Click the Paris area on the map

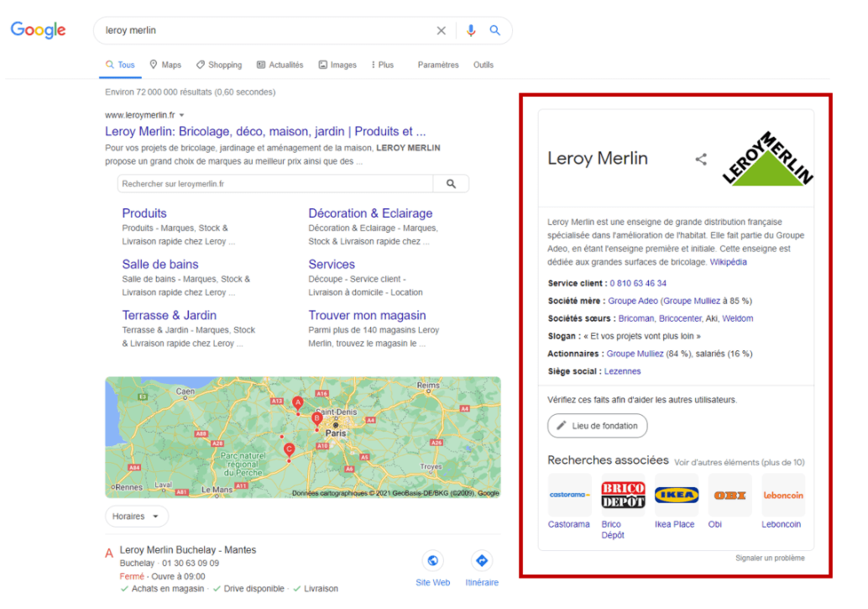[x=336, y=433]
